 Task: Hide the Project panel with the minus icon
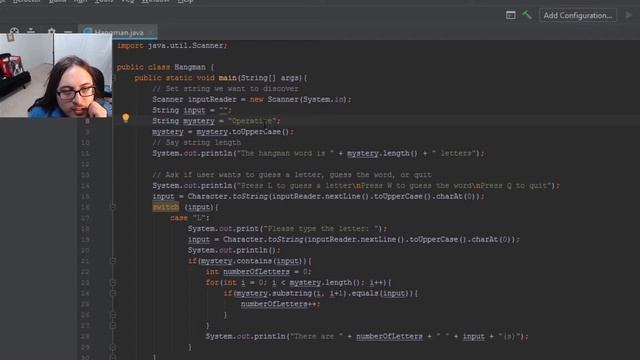(68, 31)
